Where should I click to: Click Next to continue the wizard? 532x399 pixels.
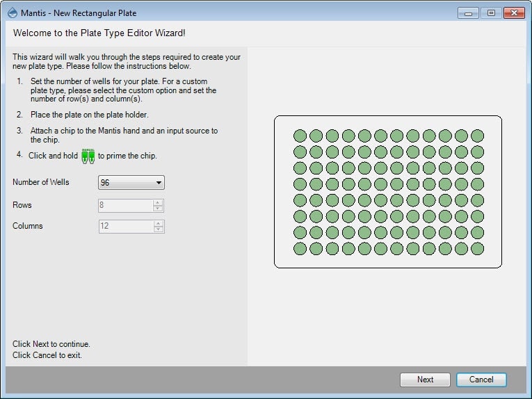[x=425, y=380]
